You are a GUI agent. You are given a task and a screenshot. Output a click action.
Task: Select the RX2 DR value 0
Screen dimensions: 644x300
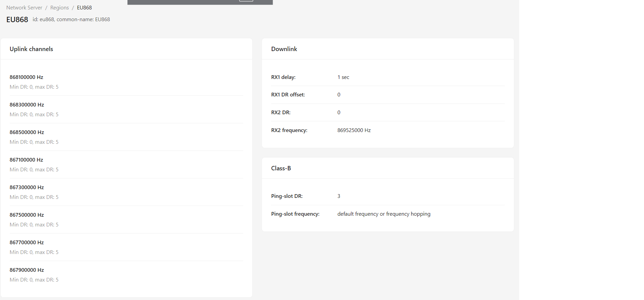339,112
